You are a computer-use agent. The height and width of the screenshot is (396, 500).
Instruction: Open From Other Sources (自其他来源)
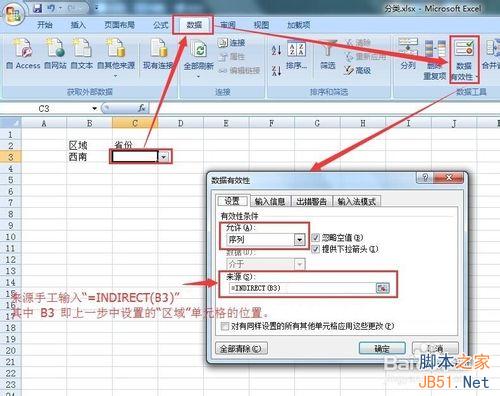[116, 57]
